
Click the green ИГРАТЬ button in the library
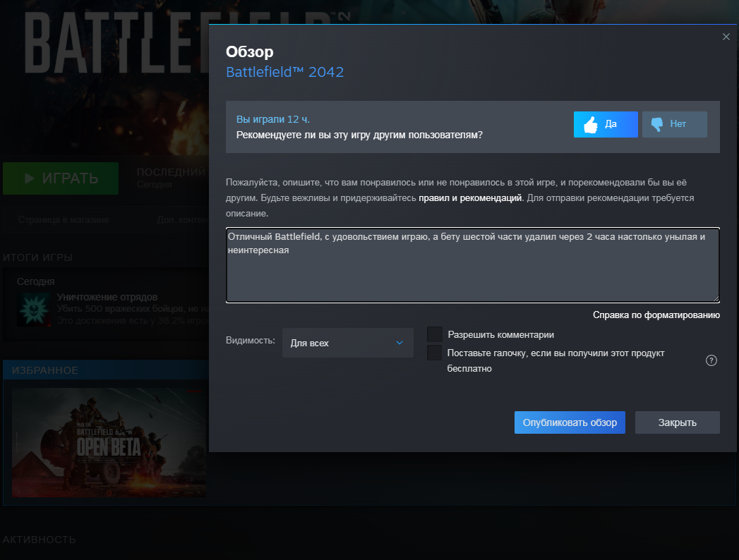tap(61, 178)
